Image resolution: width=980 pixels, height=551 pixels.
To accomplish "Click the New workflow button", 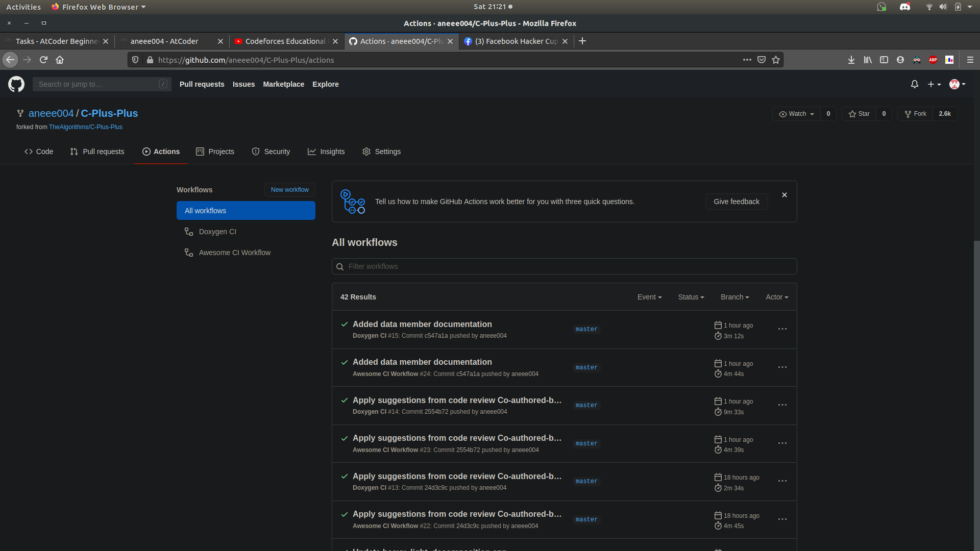I will pyautogui.click(x=289, y=190).
